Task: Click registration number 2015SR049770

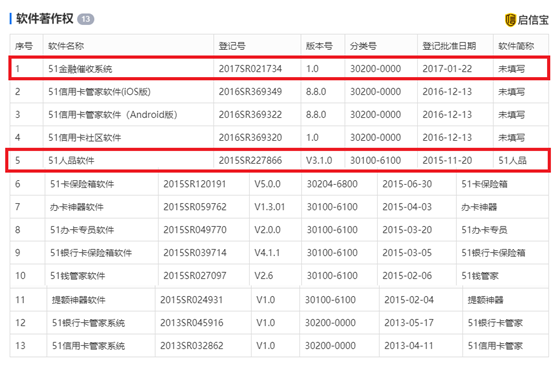Action: tap(195, 230)
